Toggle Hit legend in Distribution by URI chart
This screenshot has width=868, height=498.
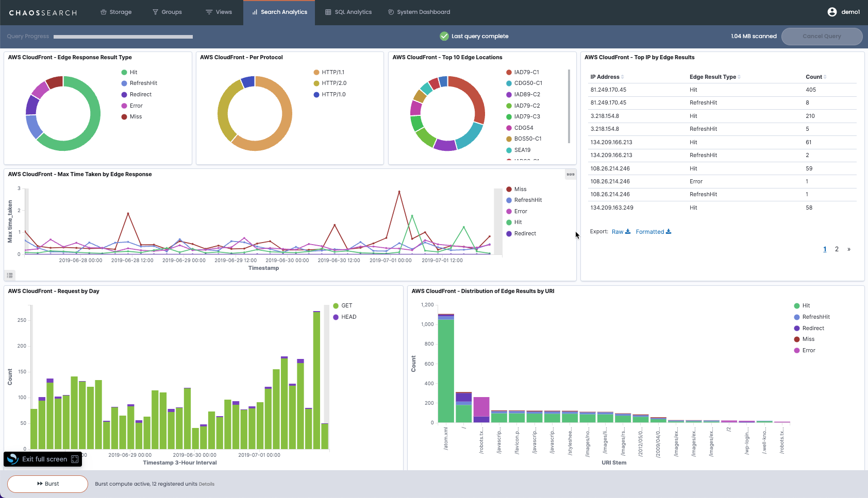(x=802, y=305)
